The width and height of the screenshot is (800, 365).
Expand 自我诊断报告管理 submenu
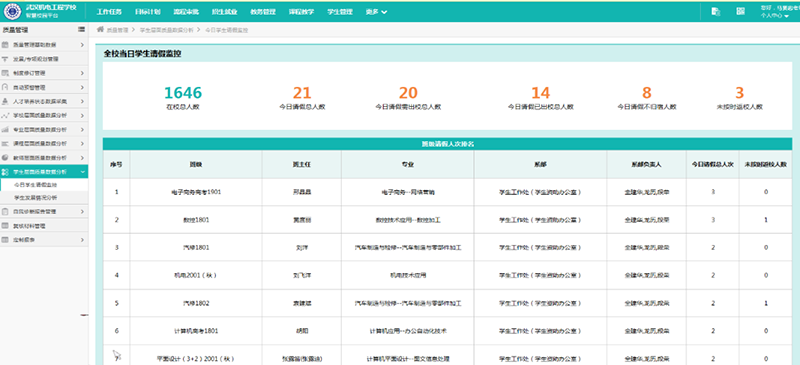(44, 211)
